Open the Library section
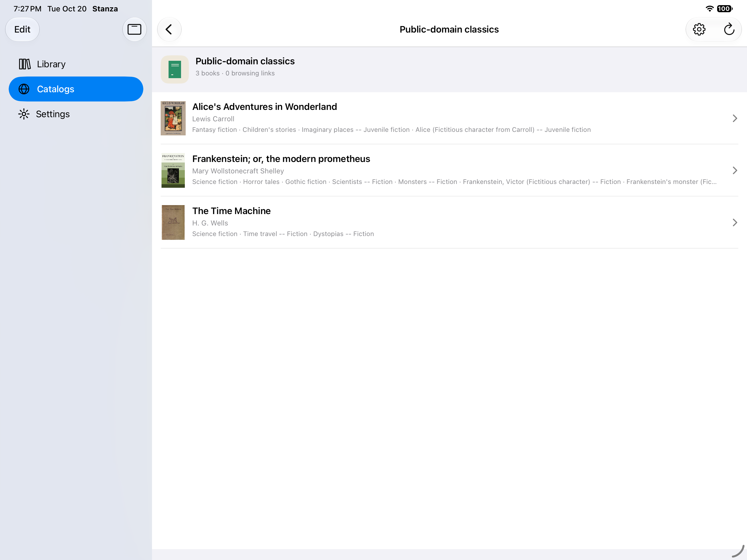 76,64
